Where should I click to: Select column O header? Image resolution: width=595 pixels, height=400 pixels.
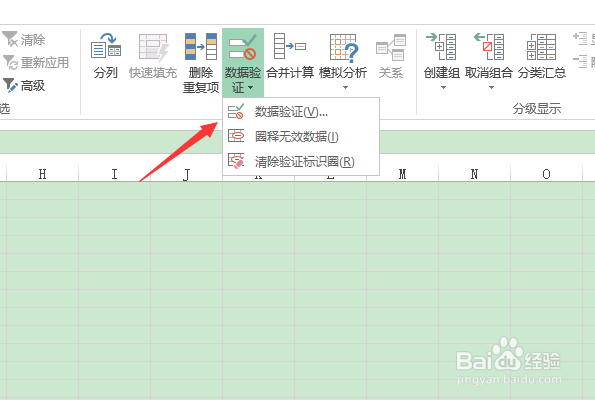coord(546,174)
